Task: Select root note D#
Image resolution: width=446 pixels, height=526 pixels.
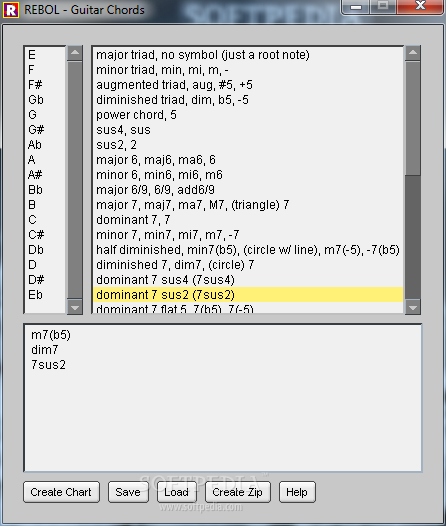Action: point(45,280)
